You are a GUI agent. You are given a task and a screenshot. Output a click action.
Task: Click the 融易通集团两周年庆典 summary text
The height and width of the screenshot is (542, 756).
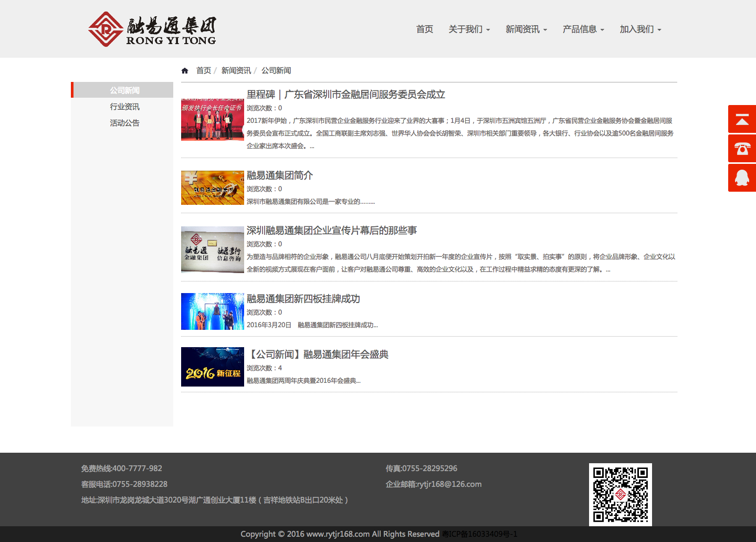303,381
